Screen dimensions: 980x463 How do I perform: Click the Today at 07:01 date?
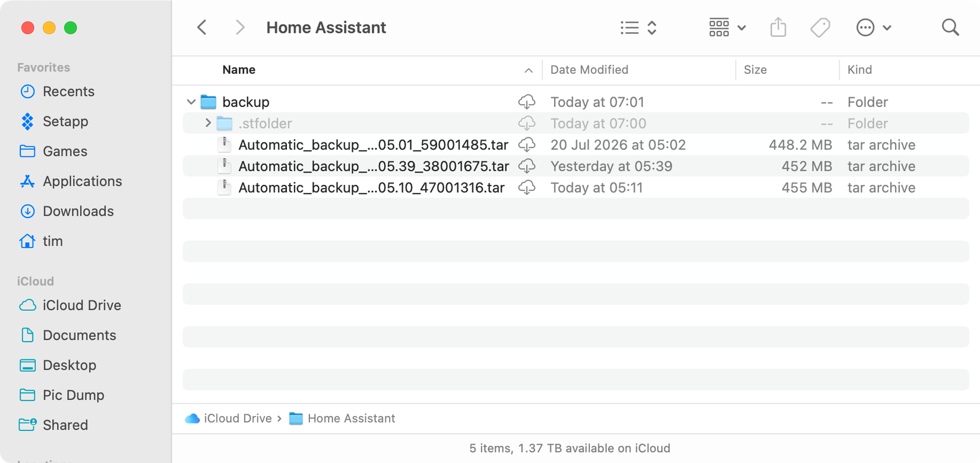pos(597,102)
